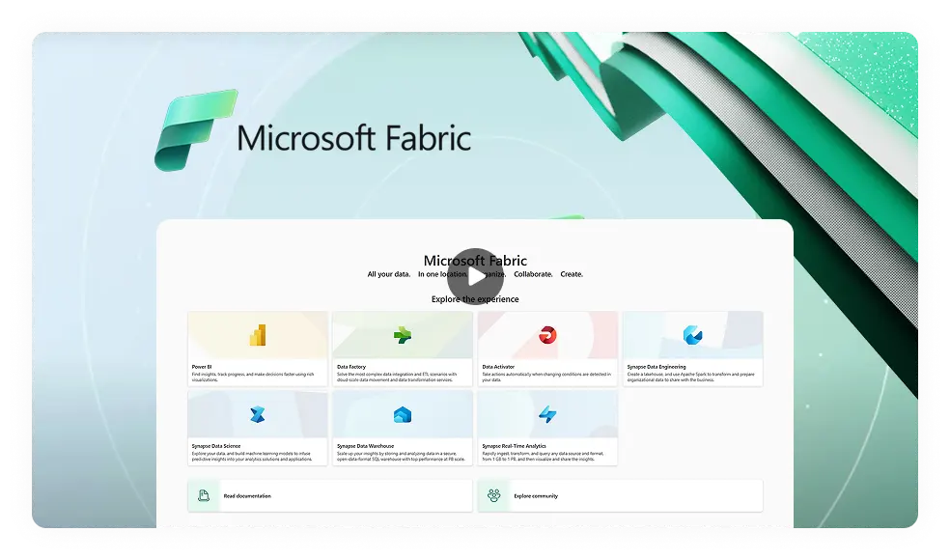Click the Synapse Data Engineering icon
This screenshot has width=950, height=560.
click(692, 335)
